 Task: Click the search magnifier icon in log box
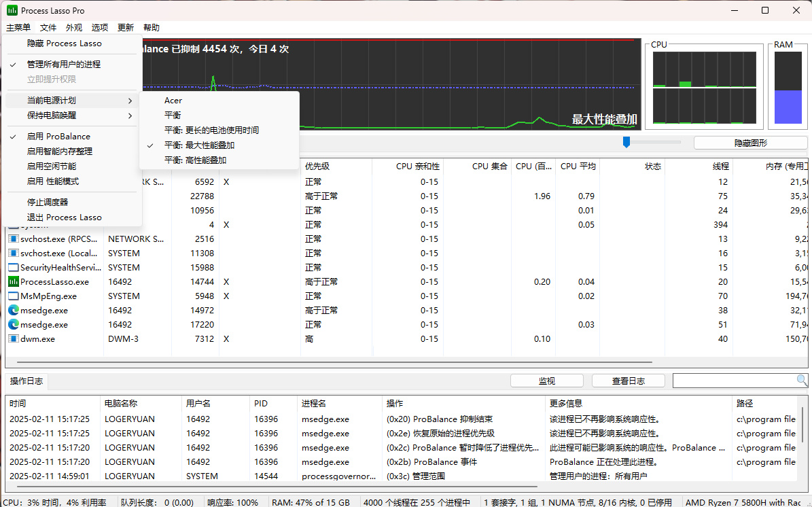802,381
